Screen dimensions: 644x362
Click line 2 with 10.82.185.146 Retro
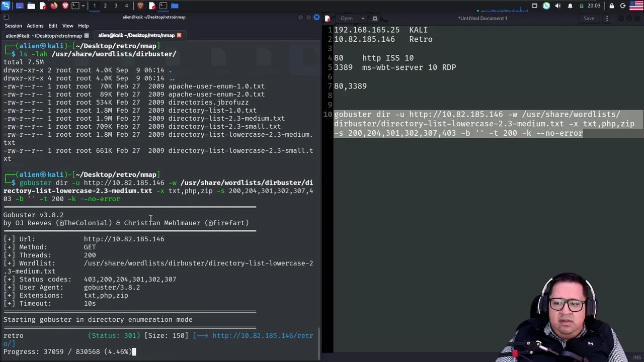383,39
